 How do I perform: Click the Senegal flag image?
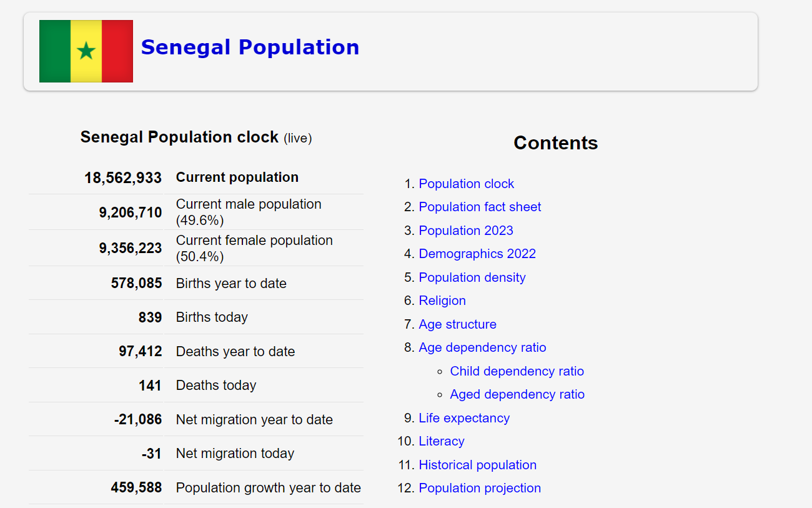[x=86, y=51]
